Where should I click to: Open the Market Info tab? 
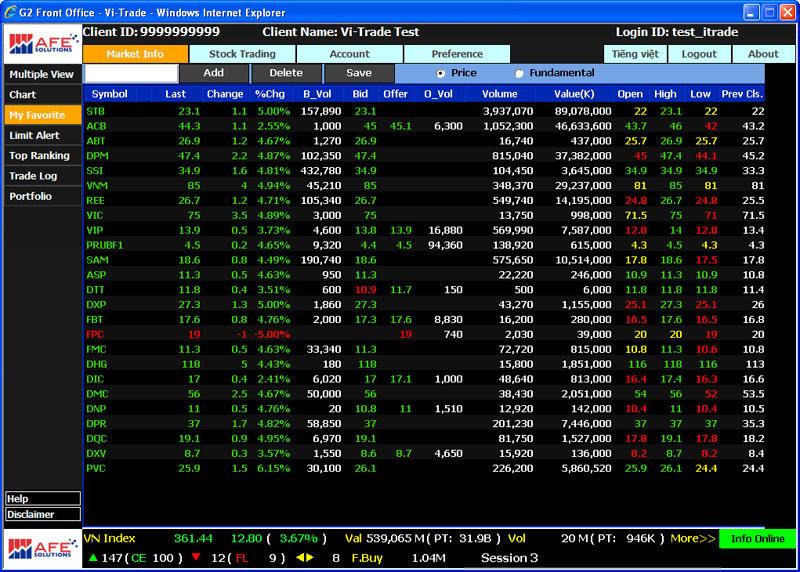[135, 54]
